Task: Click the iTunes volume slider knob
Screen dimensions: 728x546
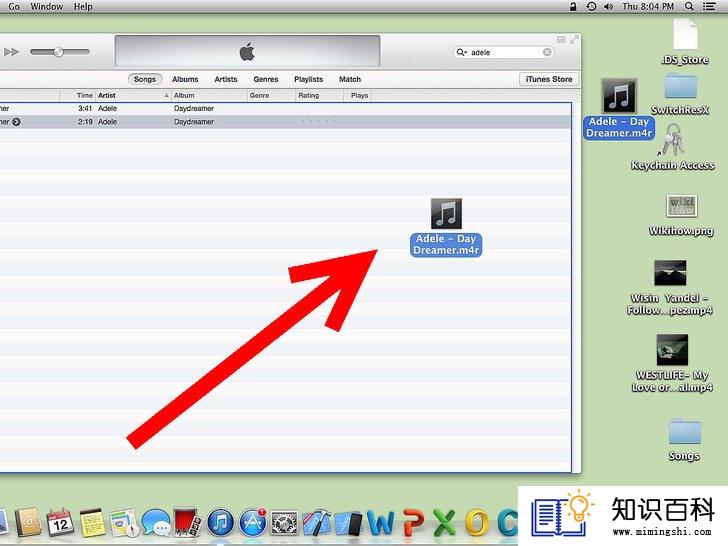Action: [x=58, y=52]
